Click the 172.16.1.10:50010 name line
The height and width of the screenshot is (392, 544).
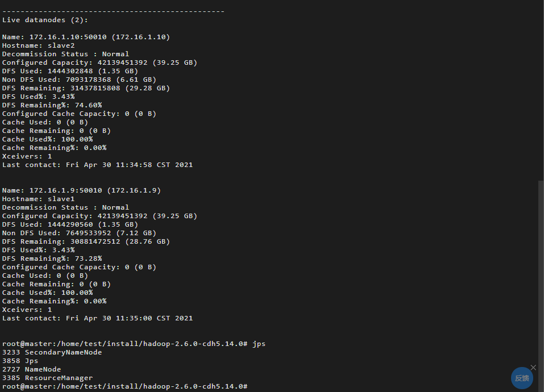(86, 37)
